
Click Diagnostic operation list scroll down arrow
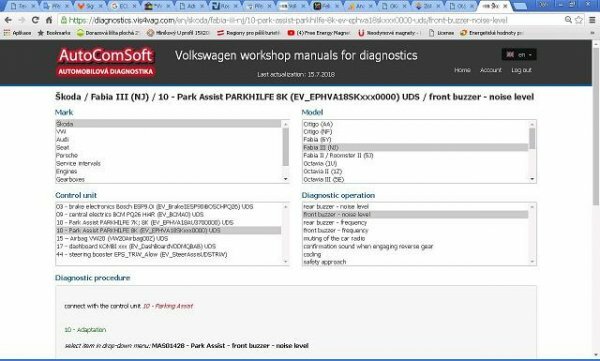532,262
